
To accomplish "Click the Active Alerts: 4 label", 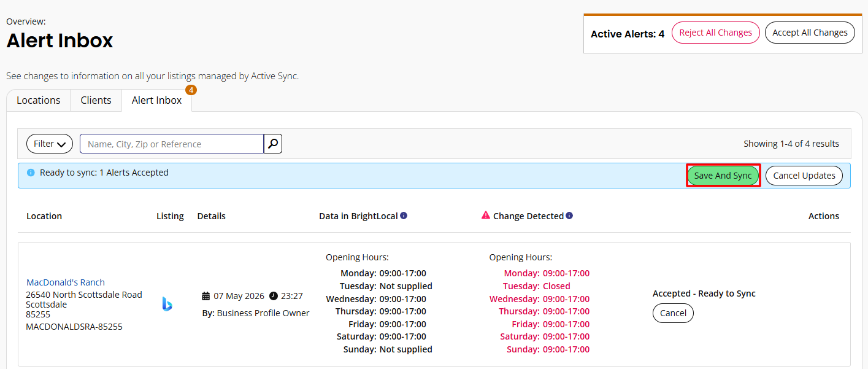I will click(628, 34).
